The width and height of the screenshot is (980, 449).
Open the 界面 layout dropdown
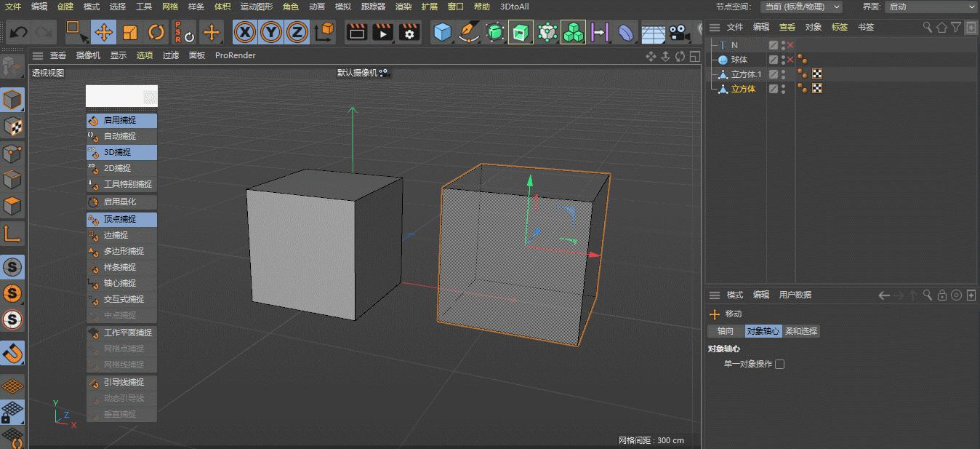click(x=931, y=7)
